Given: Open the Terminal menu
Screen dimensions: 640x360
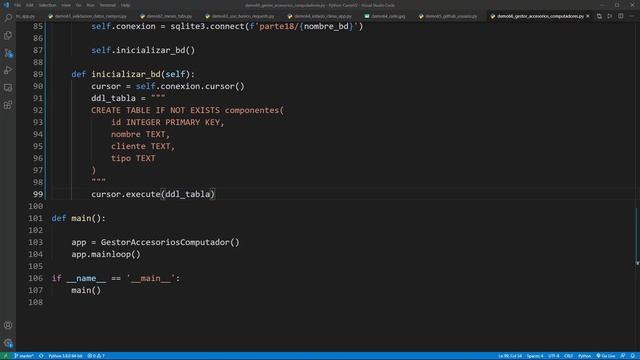Looking at the screenshot, I should tap(108, 5).
